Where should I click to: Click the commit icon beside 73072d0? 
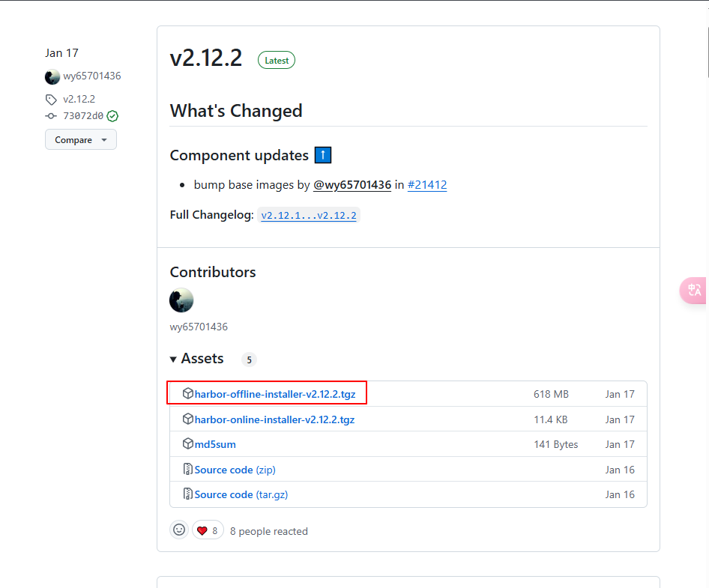[51, 116]
